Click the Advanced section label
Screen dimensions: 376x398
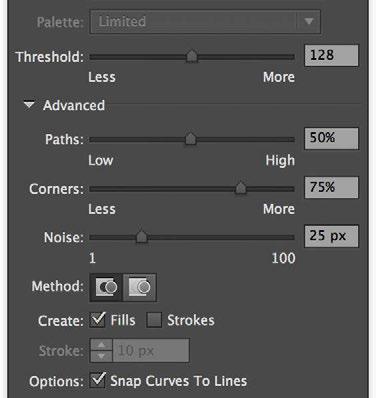click(x=74, y=105)
